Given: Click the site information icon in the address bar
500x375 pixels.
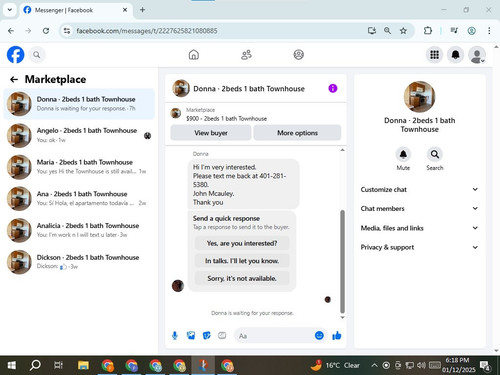Looking at the screenshot, I should click(x=67, y=31).
